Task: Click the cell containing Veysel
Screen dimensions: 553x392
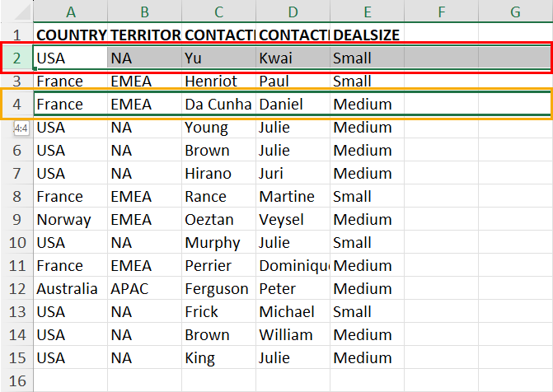Action: pyautogui.click(x=293, y=219)
